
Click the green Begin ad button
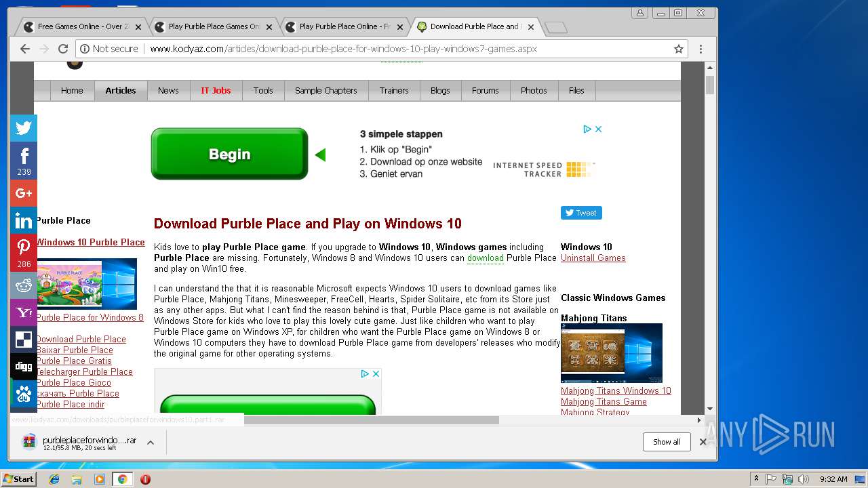(229, 154)
